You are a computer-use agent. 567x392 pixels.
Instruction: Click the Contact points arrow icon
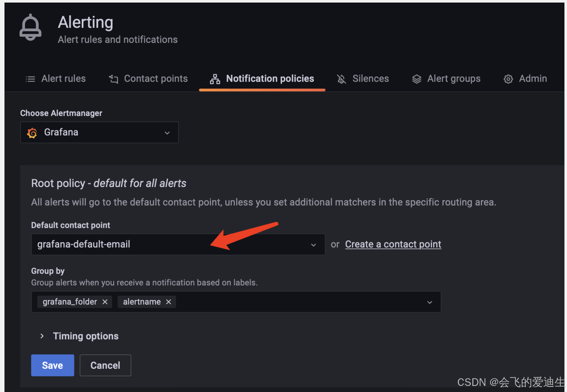click(113, 79)
